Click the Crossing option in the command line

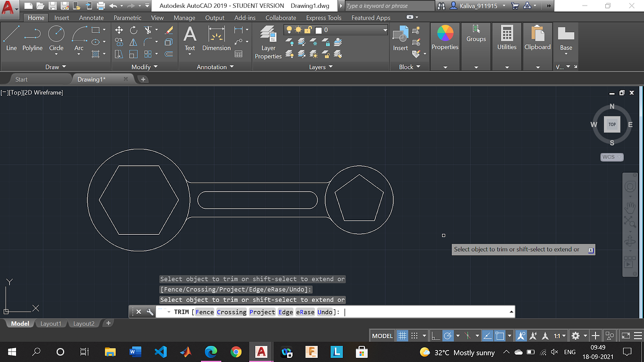click(231, 312)
